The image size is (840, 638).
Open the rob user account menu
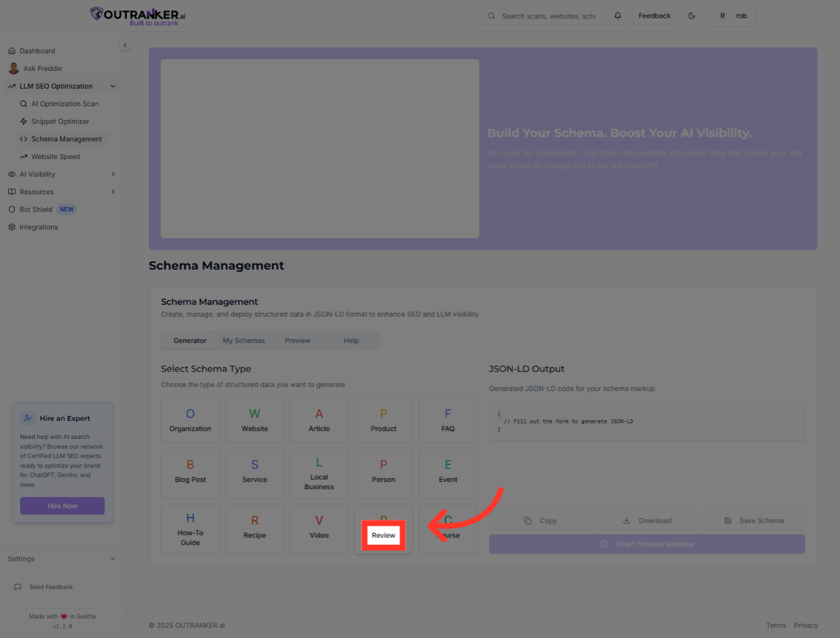[731, 16]
